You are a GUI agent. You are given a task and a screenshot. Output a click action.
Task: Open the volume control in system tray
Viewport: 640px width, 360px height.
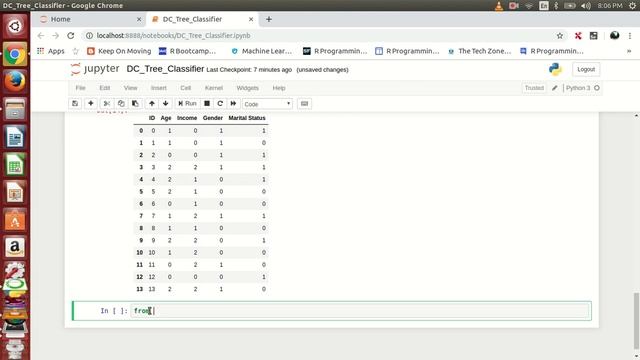coord(586,5)
